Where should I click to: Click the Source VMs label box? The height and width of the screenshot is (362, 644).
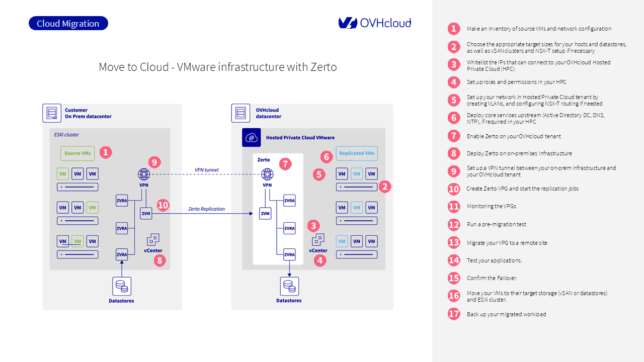(77, 153)
